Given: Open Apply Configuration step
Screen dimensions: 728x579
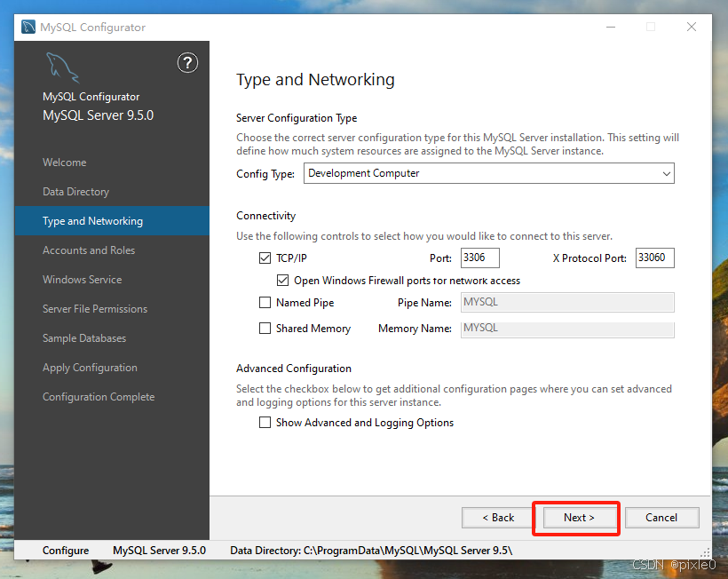Looking at the screenshot, I should [x=90, y=368].
